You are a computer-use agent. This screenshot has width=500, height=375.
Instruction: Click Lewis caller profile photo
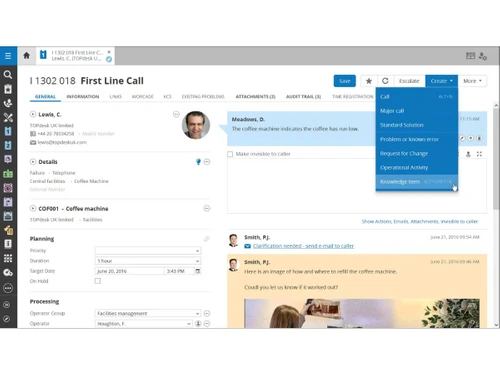point(196,125)
